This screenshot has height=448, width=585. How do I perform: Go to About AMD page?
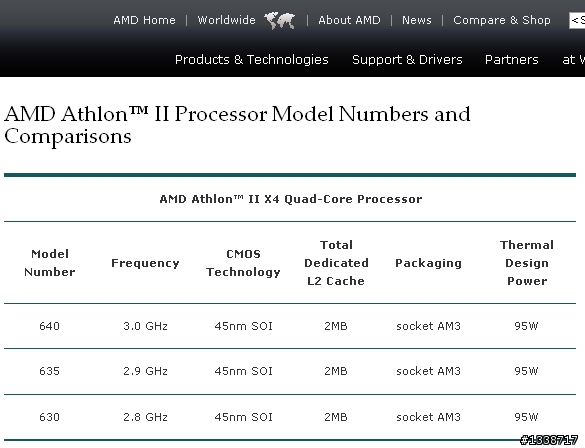coord(349,20)
